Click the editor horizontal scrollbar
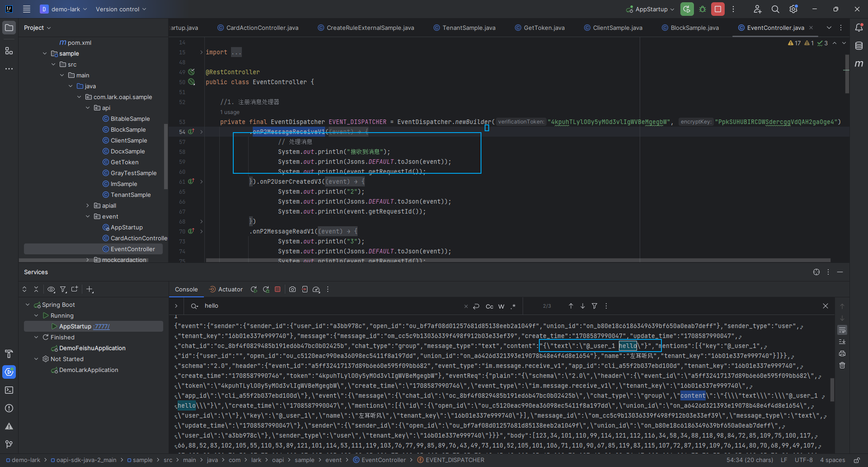Viewport: 868px width, 467px height. (518, 260)
